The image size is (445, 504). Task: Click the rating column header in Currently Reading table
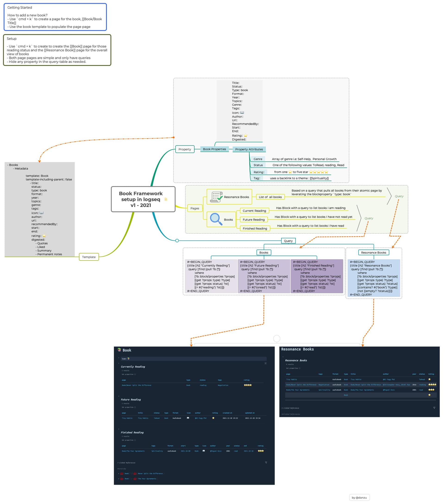pos(247,380)
